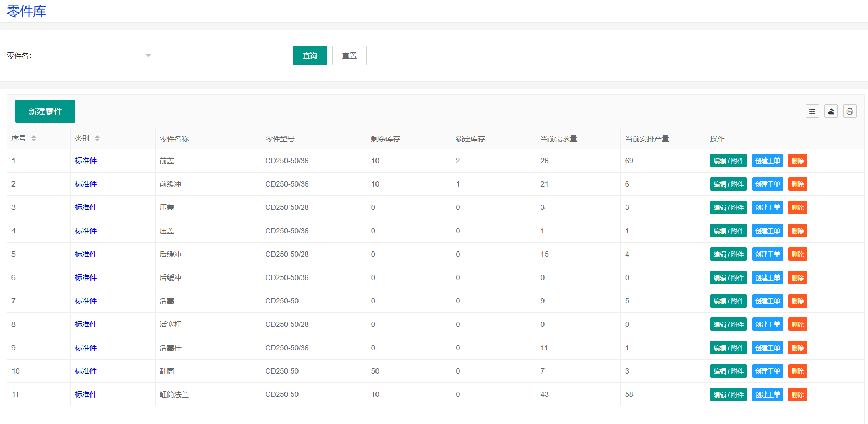
Task: Edit the 前盖 part in row 1
Action: pyautogui.click(x=728, y=161)
